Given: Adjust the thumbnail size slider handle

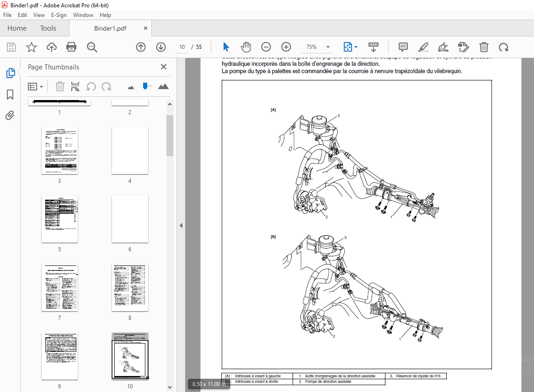Looking at the screenshot, I should [145, 86].
